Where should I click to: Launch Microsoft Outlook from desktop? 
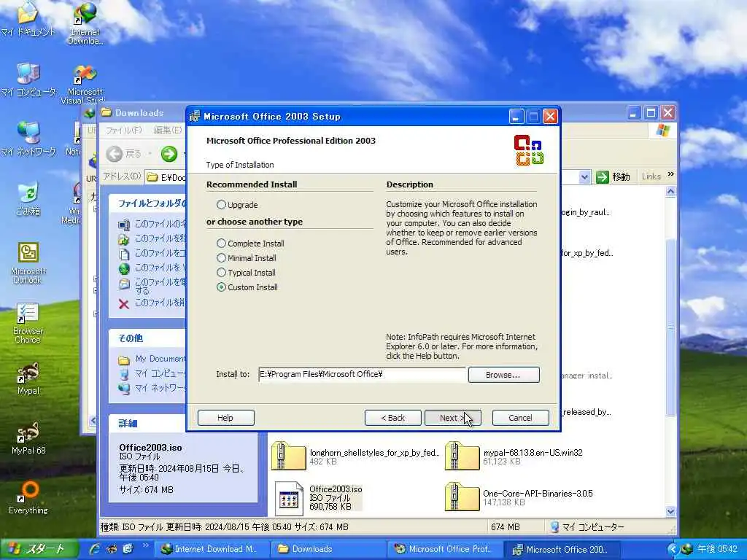pyautogui.click(x=28, y=262)
